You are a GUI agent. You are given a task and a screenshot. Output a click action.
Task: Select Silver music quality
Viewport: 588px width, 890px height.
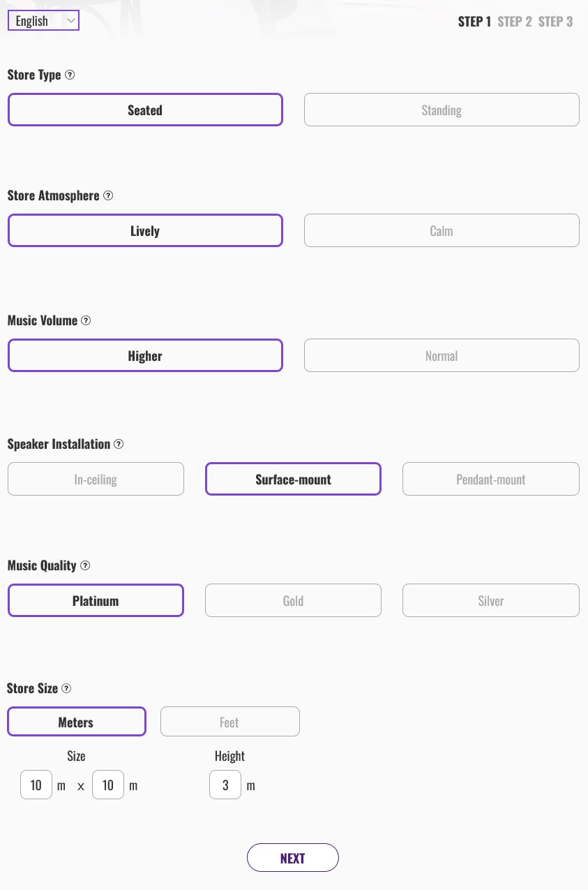[x=490, y=600]
